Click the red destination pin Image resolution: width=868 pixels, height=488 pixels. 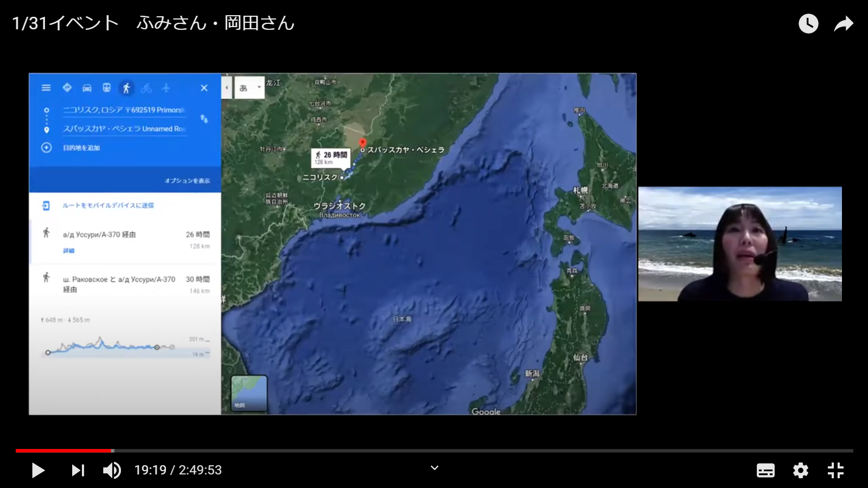tap(362, 144)
